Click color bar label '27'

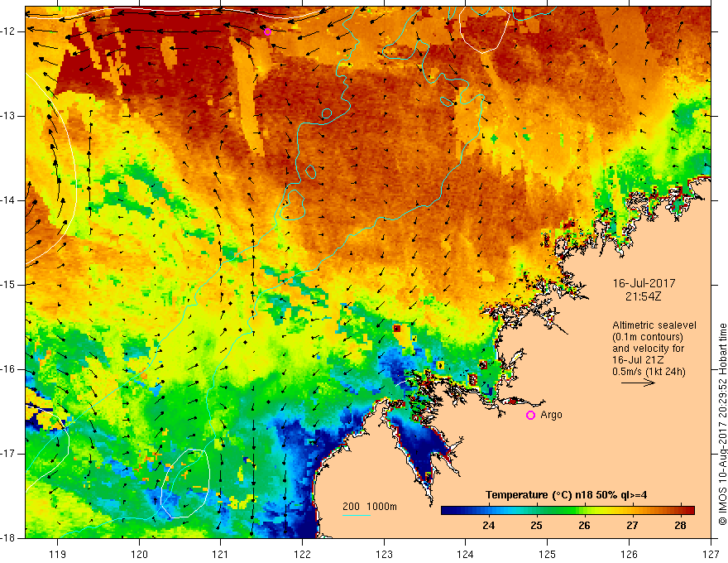click(632, 526)
